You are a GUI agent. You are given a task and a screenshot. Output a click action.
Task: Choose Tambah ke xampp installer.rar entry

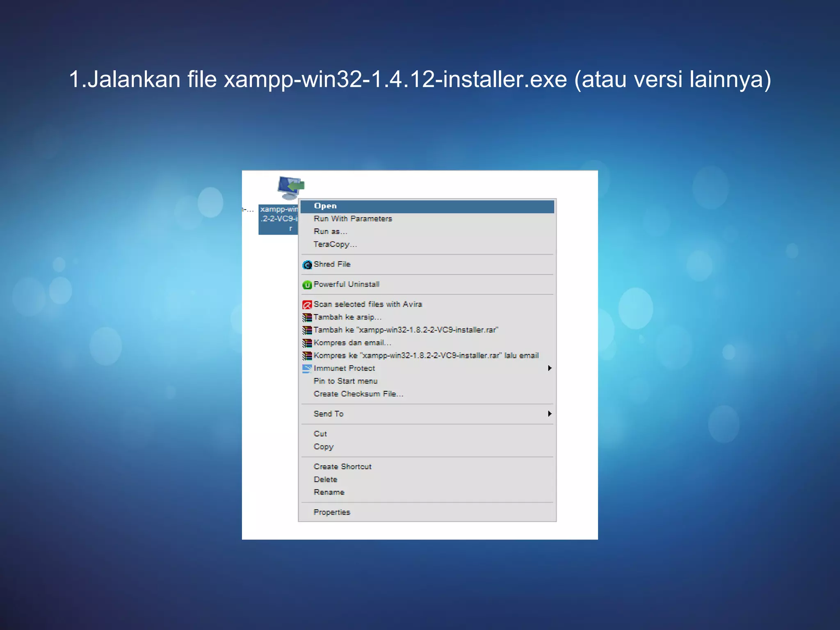point(427,330)
